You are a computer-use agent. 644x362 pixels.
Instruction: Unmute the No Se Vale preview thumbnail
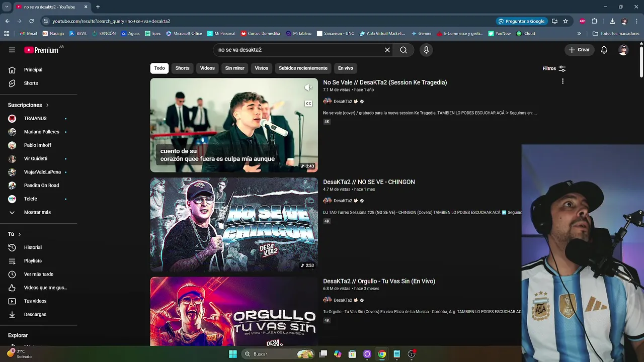point(308,88)
